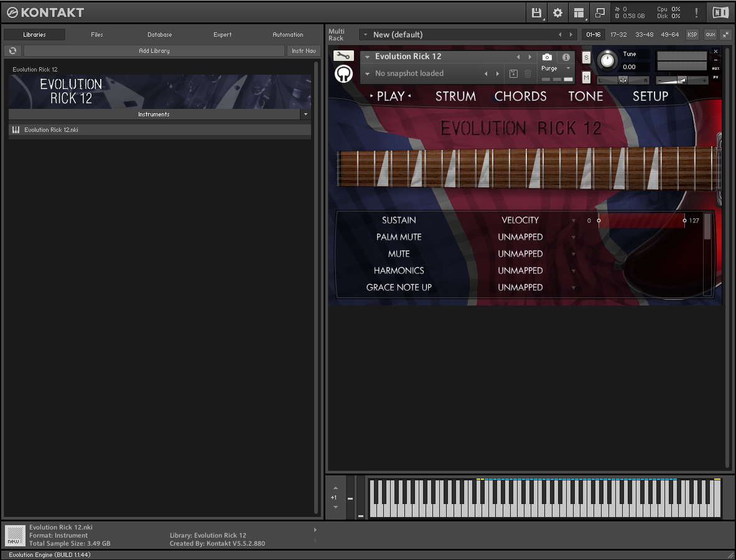The height and width of the screenshot is (560, 736).
Task: Go to next multi preset arrow
Action: tap(571, 35)
